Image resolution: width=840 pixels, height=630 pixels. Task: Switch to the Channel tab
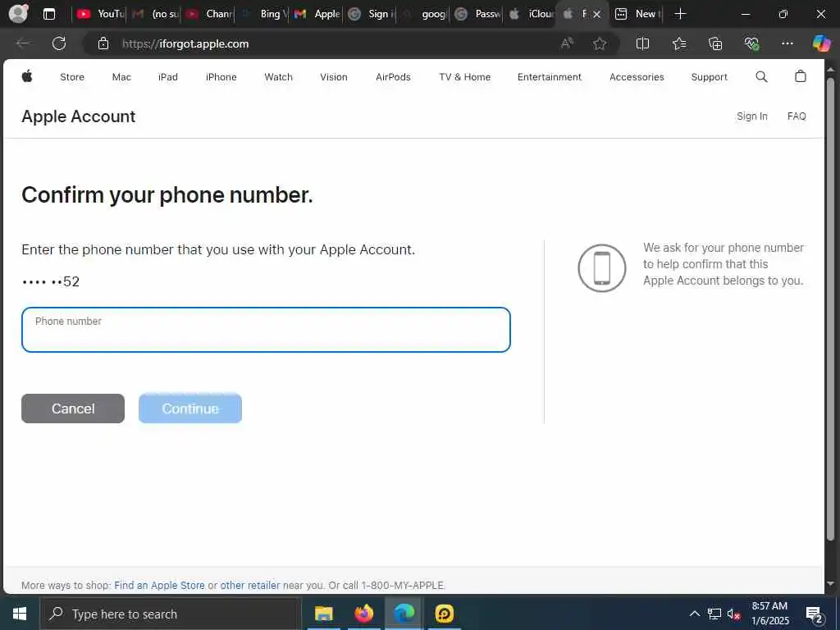209,14
